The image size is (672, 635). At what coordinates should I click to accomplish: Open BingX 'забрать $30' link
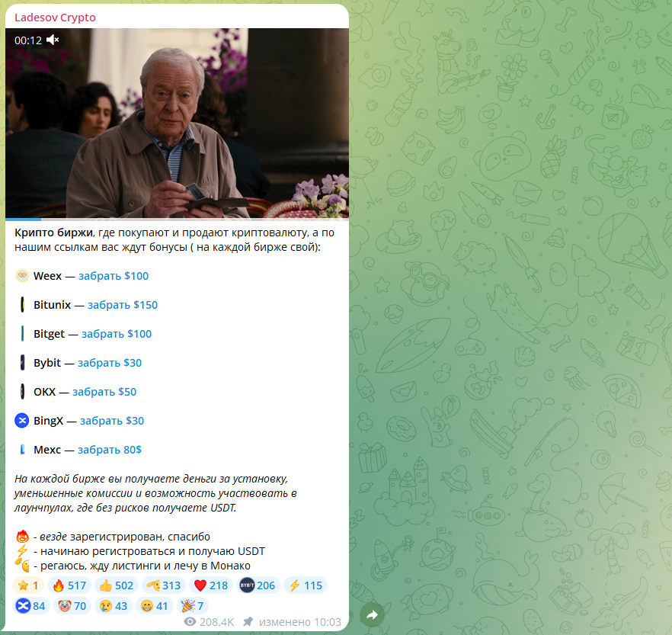click(112, 421)
